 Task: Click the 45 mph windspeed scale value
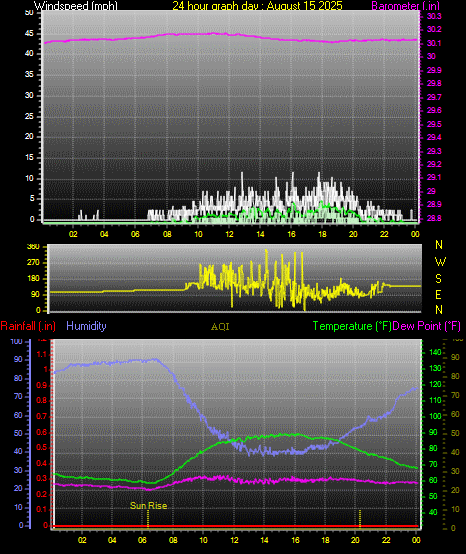(29, 34)
